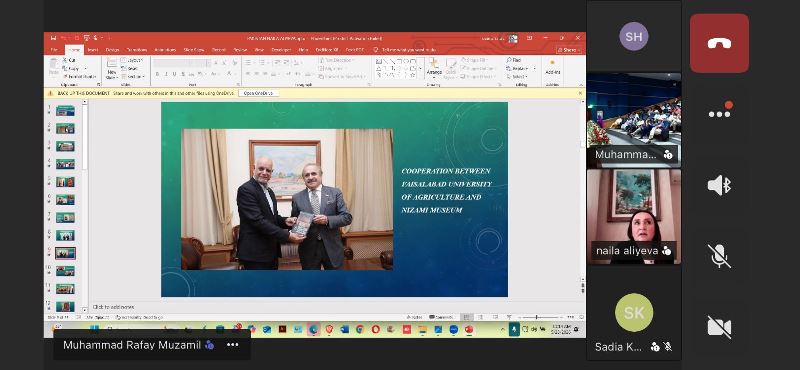Image resolution: width=800 pixels, height=370 pixels.
Task: Select slide 1 thumbnail
Action: pyautogui.click(x=65, y=111)
